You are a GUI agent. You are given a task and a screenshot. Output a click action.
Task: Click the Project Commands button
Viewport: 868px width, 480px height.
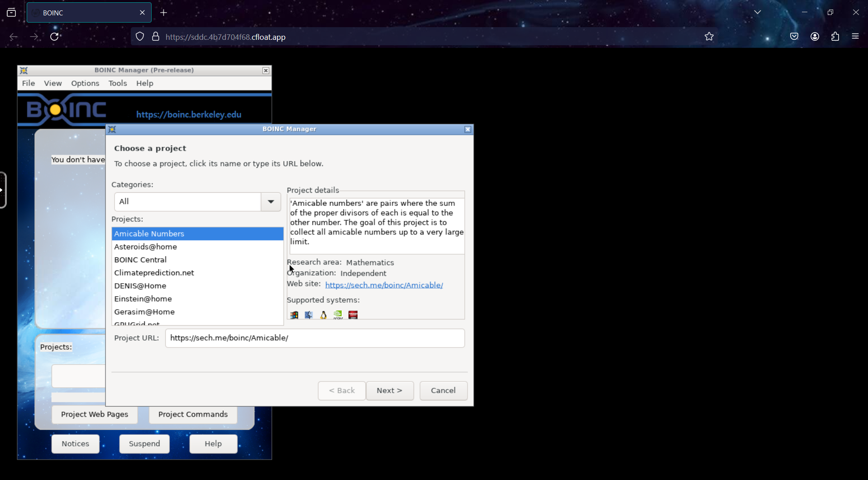coord(193,414)
